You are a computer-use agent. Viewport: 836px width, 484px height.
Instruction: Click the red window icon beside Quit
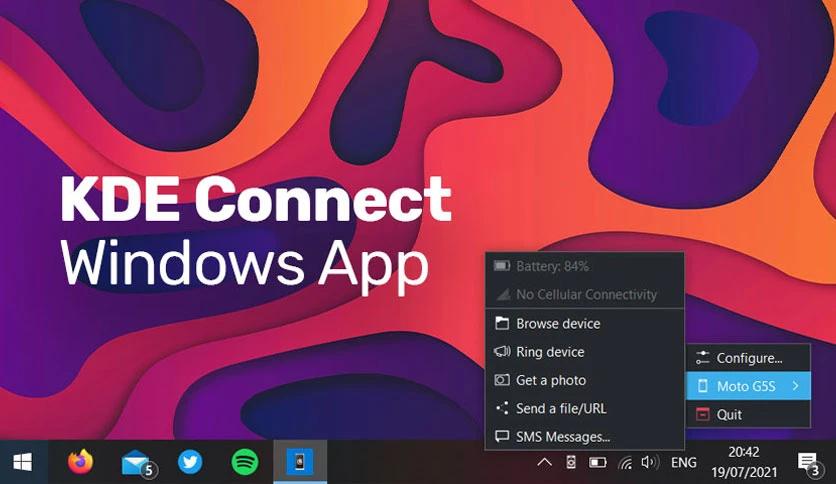point(703,414)
